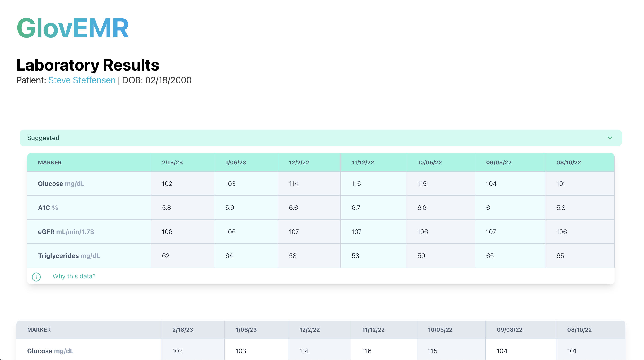Click the eGFR mL/min/1.73 row label
The height and width of the screenshot is (360, 644).
[66, 232]
